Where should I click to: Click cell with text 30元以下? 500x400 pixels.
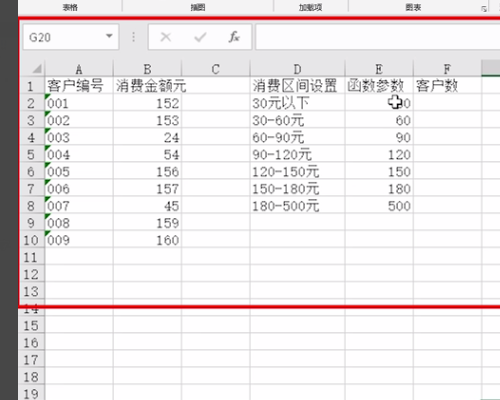click(297, 103)
